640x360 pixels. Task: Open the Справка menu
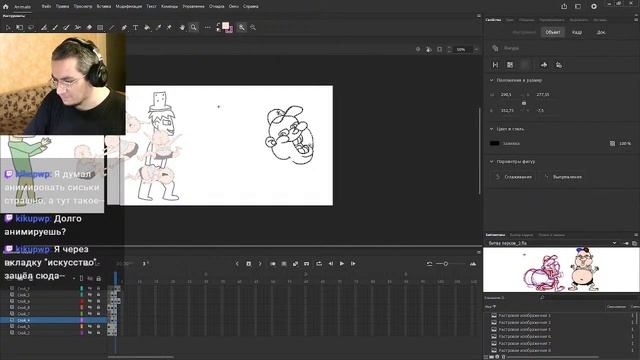click(x=251, y=7)
